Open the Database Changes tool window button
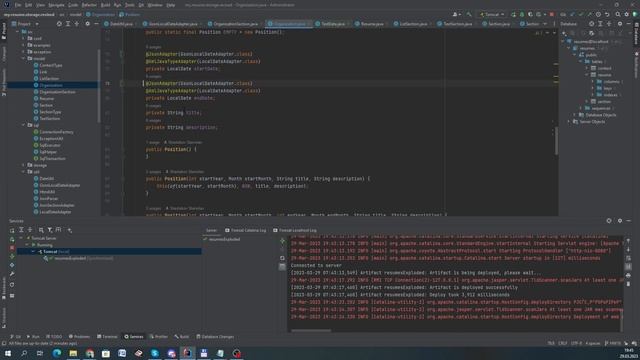640x360 pixels. pos(215,337)
